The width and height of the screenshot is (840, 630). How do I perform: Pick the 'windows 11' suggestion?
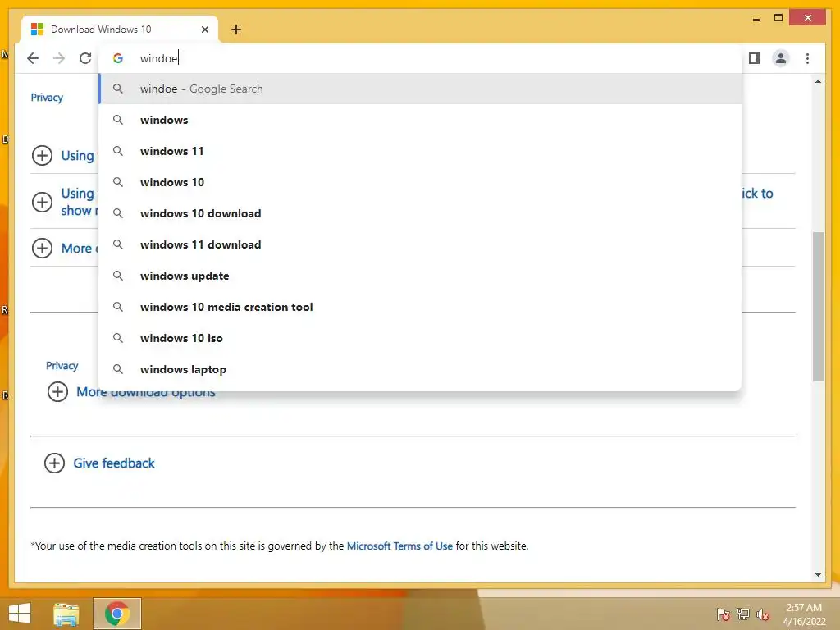tap(421, 151)
